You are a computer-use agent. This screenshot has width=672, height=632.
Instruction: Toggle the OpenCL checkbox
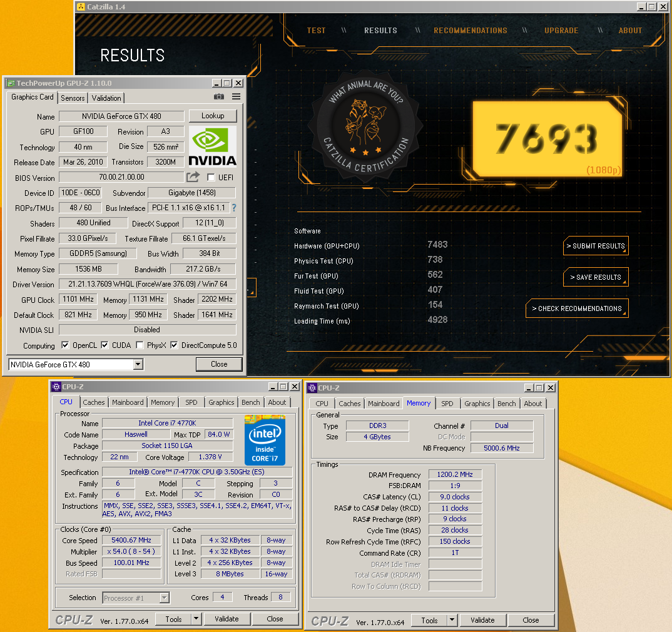[65, 345]
